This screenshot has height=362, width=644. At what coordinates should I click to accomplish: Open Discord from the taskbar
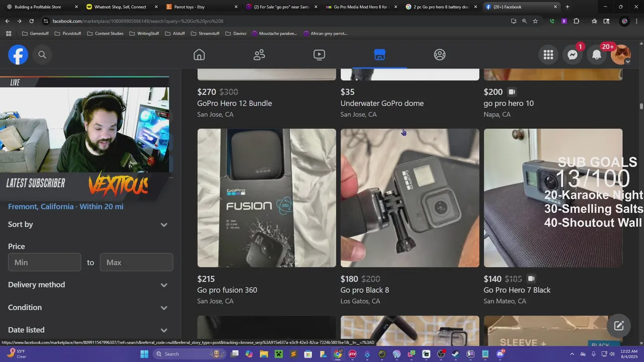500,354
